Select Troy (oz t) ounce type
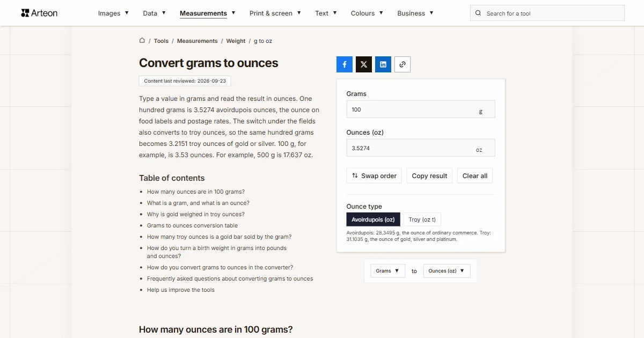Image resolution: width=644 pixels, height=338 pixels. point(422,219)
